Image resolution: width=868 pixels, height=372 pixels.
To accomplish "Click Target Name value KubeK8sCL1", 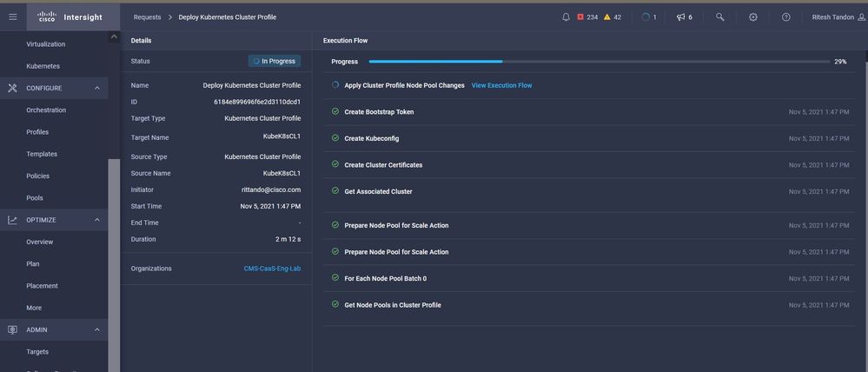I will [282, 137].
